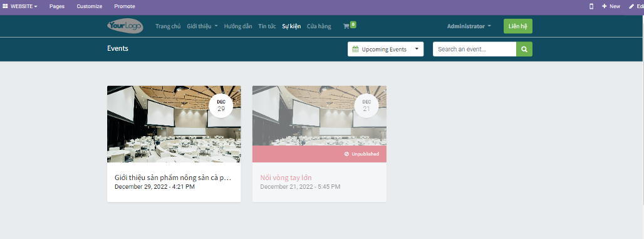Open the Administrator user dropdown

469,26
